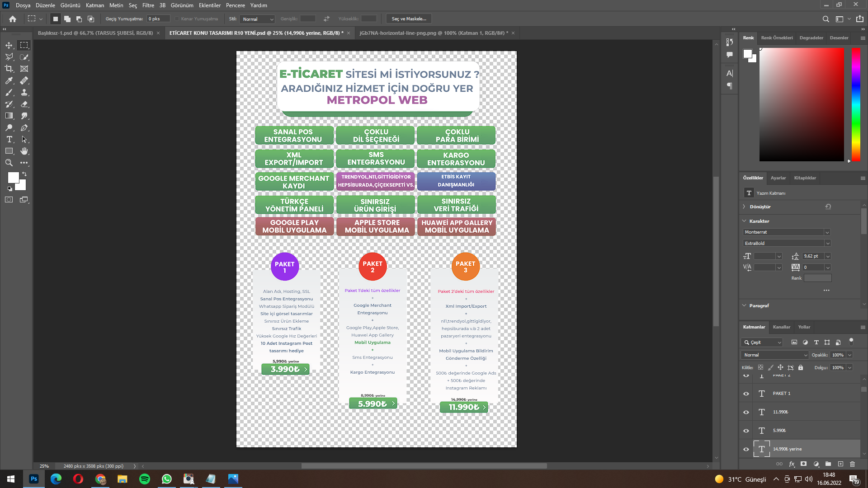The image size is (868, 488).
Task: Create a new layer
Action: [840, 464]
